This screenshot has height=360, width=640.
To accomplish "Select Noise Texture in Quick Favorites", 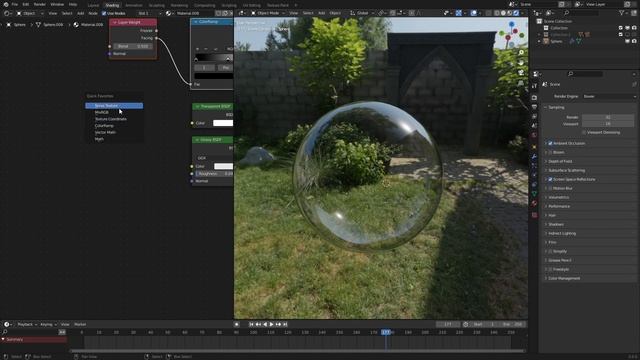I will 114,106.
